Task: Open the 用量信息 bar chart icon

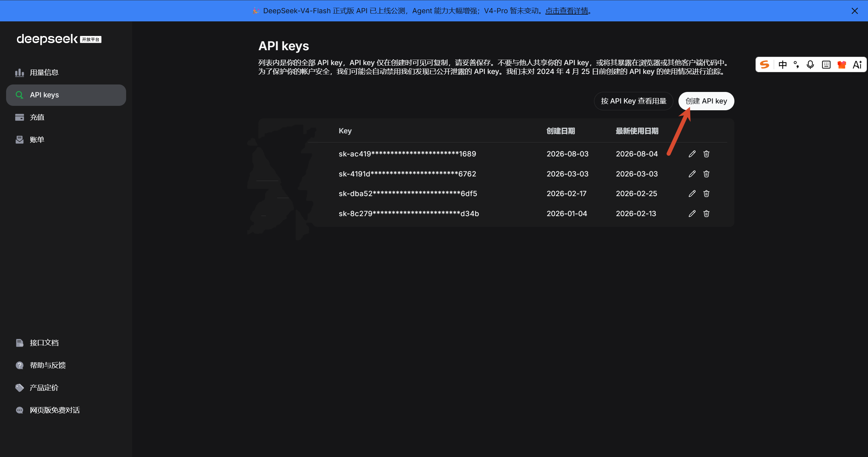Action: pyautogui.click(x=20, y=73)
